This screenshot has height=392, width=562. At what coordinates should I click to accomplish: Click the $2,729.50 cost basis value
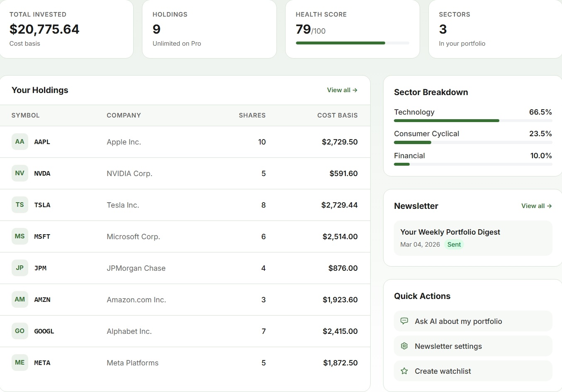pos(340,142)
